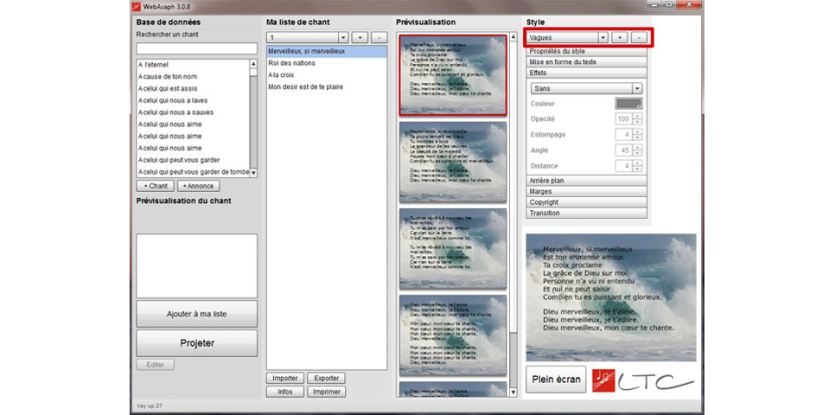Decrease Distance value with down arrow
Viewport: 829px width, 415px height.
(x=638, y=169)
